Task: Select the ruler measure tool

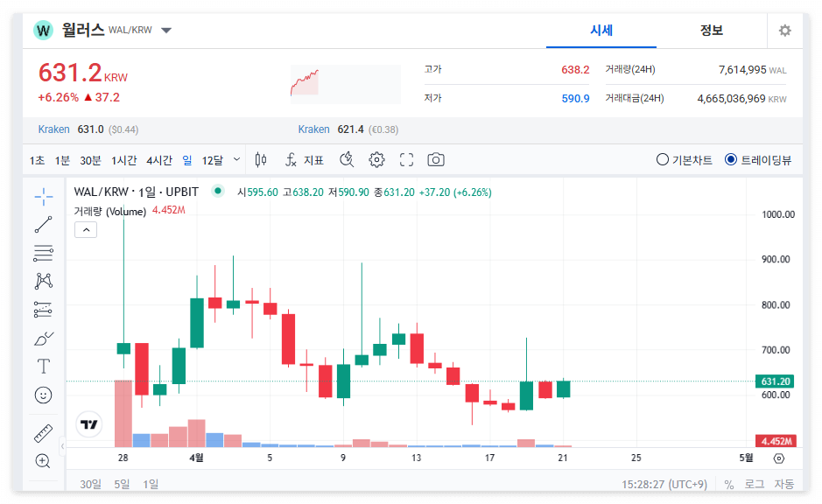Action: point(44,433)
